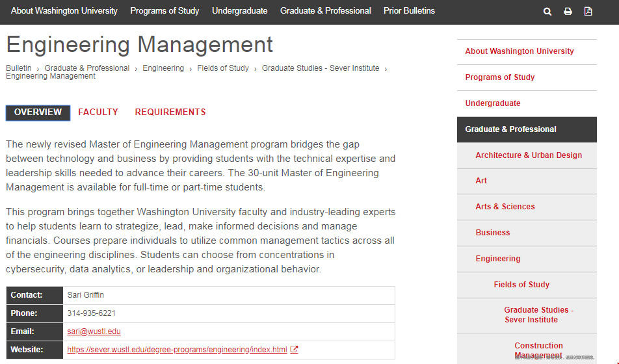This screenshot has width=619, height=364.
Task: Open About Washington University top menu
Action: tap(64, 10)
